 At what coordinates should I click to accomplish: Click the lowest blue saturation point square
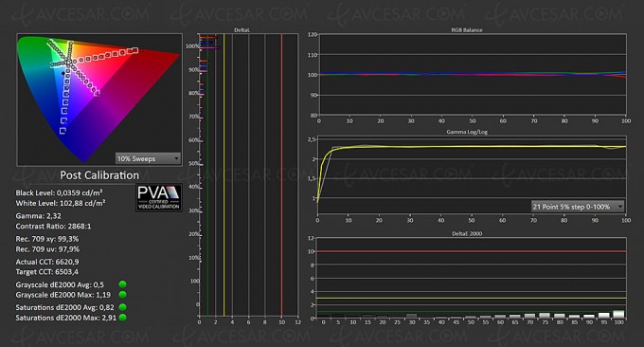pos(63,131)
